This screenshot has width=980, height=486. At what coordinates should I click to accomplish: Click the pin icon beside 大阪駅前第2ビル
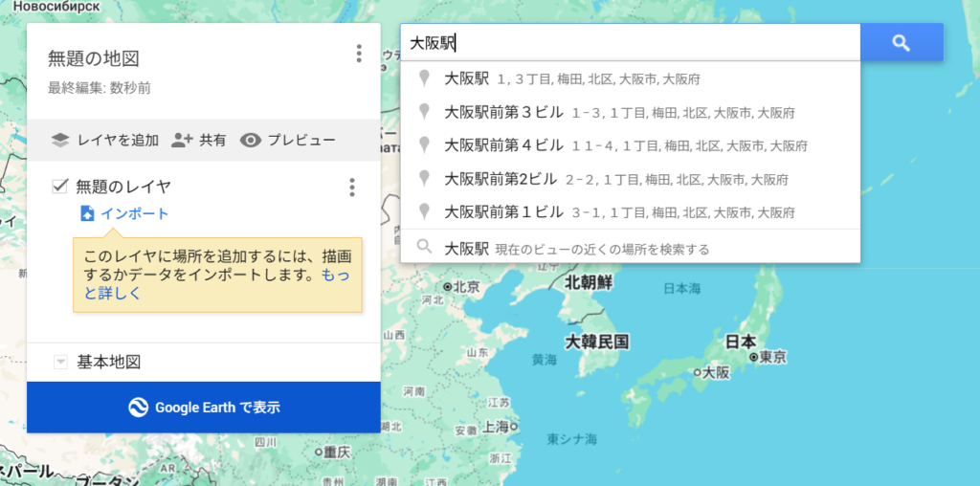tap(424, 179)
